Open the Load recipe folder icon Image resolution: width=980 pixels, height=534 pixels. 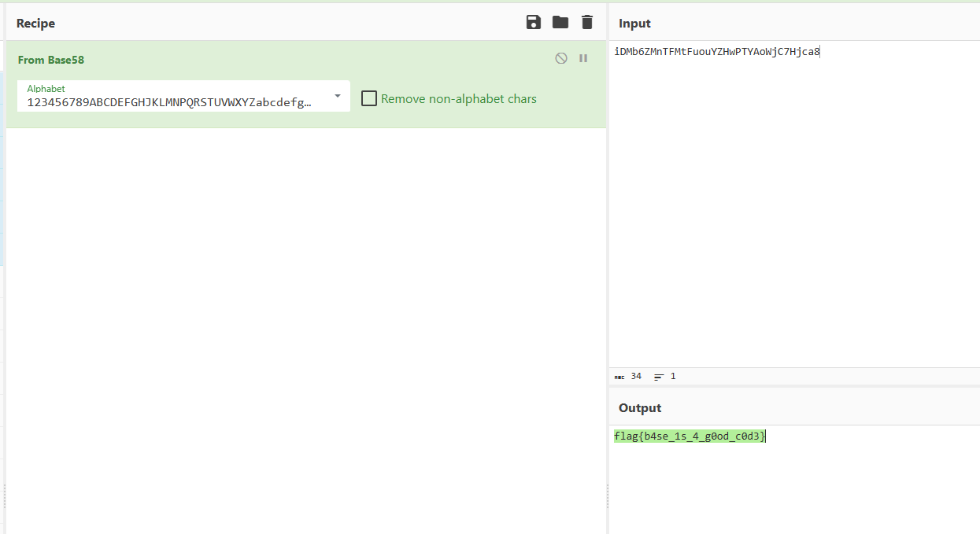tap(560, 23)
